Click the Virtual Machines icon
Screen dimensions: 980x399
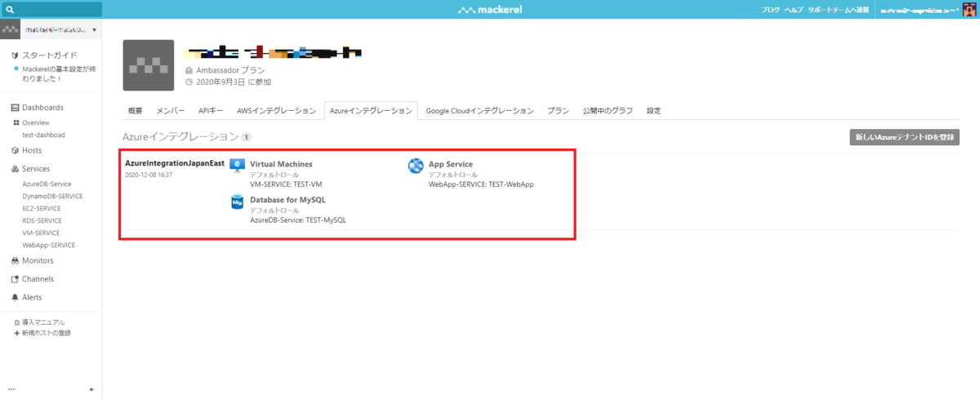point(238,166)
